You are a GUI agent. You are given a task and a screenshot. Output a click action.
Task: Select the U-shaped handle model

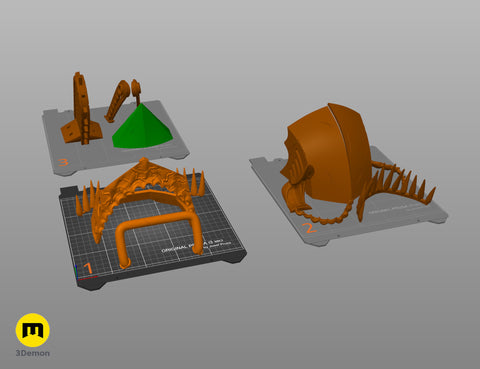point(160,237)
